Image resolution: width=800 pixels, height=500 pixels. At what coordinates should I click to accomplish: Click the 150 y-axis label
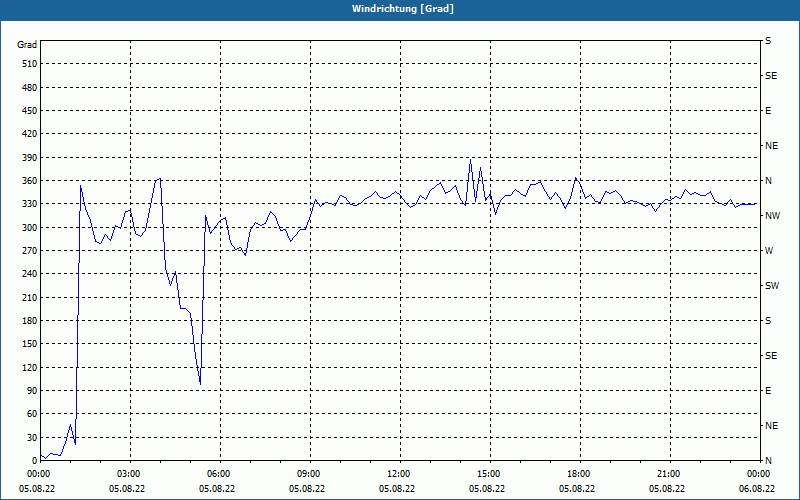pyautogui.click(x=30, y=344)
